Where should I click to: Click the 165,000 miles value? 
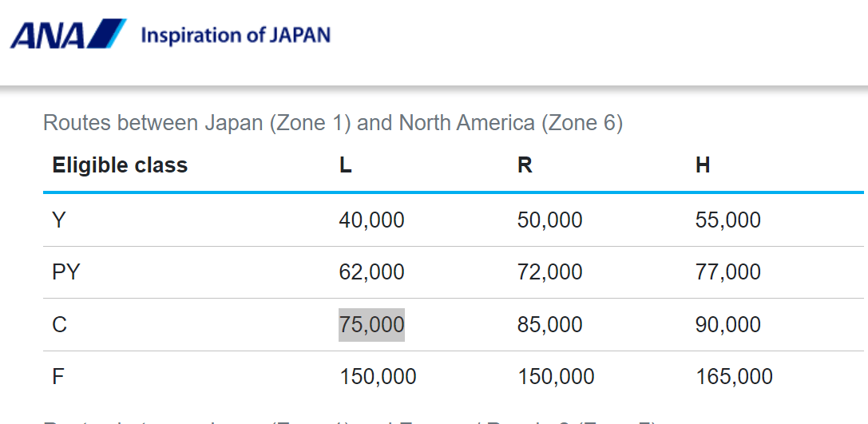tap(734, 377)
